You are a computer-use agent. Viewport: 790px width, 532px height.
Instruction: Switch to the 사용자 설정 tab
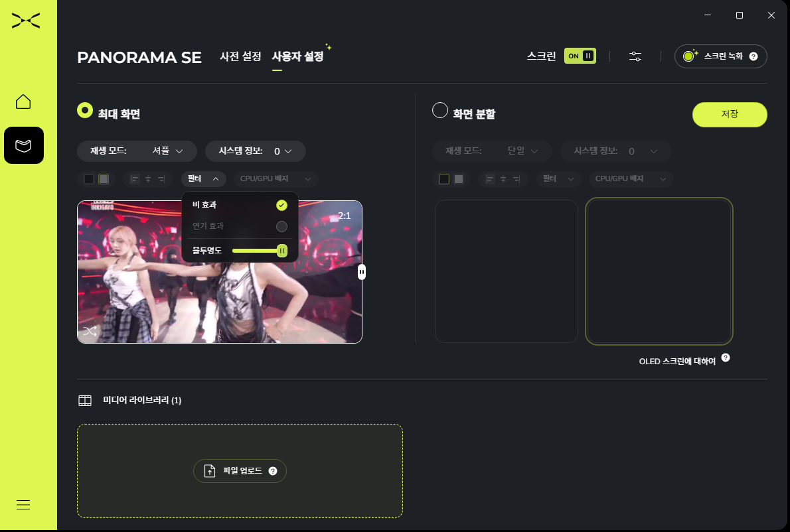[298, 56]
